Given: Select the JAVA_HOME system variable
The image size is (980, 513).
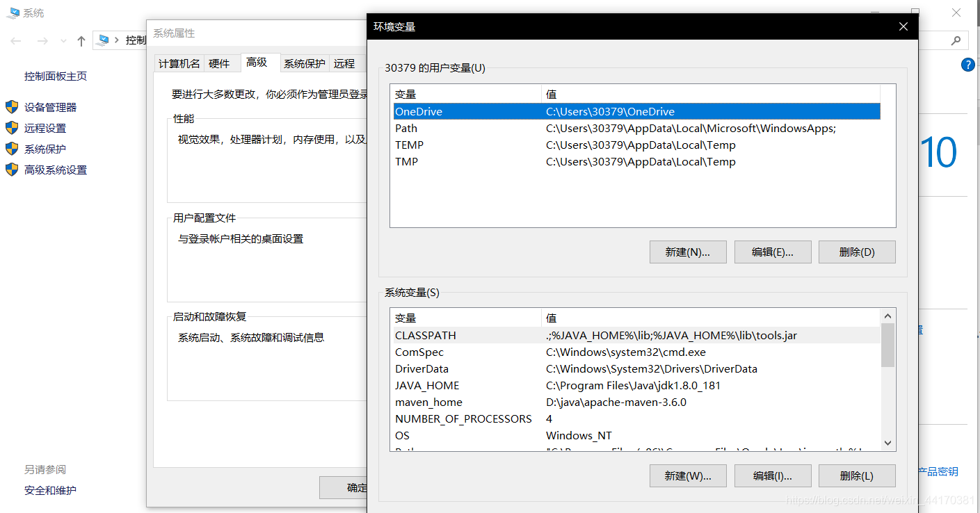Looking at the screenshot, I should pos(636,385).
